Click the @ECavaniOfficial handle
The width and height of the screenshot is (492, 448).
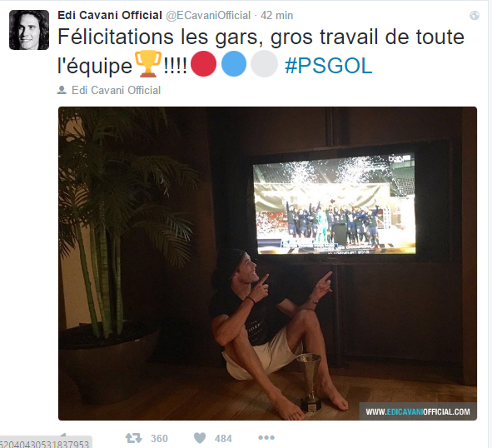[208, 15]
